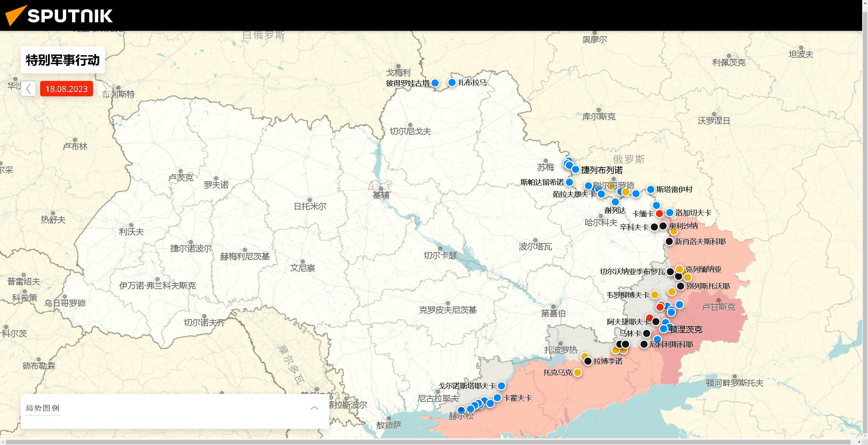This screenshot has width=868, height=445.
Task: Go to previous date arrow
Action: 28,89
